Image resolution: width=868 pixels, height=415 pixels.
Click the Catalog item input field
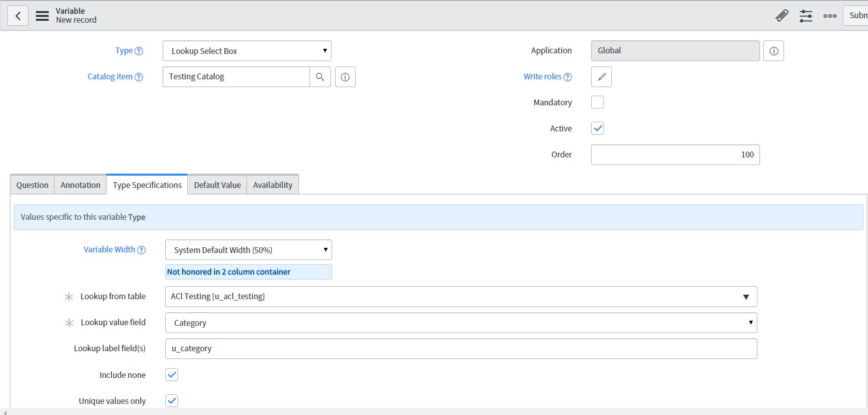236,77
